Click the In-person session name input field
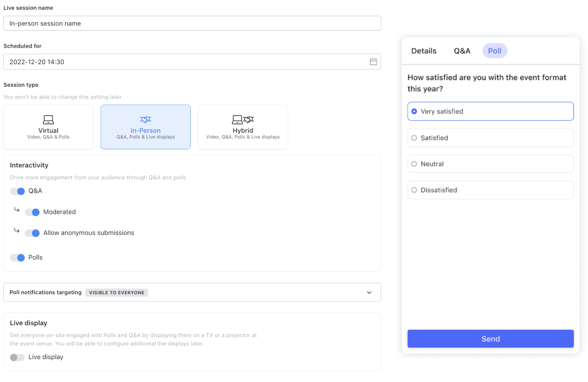588x382 pixels. (192, 23)
